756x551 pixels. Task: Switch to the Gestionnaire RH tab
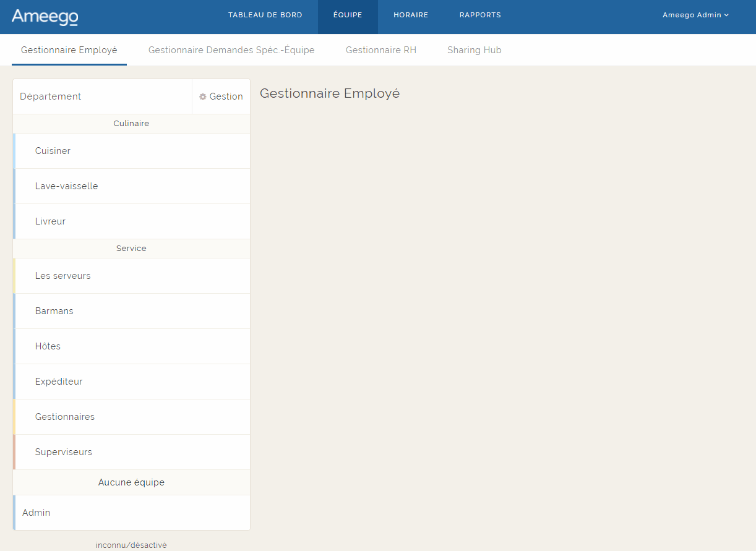pyautogui.click(x=381, y=51)
